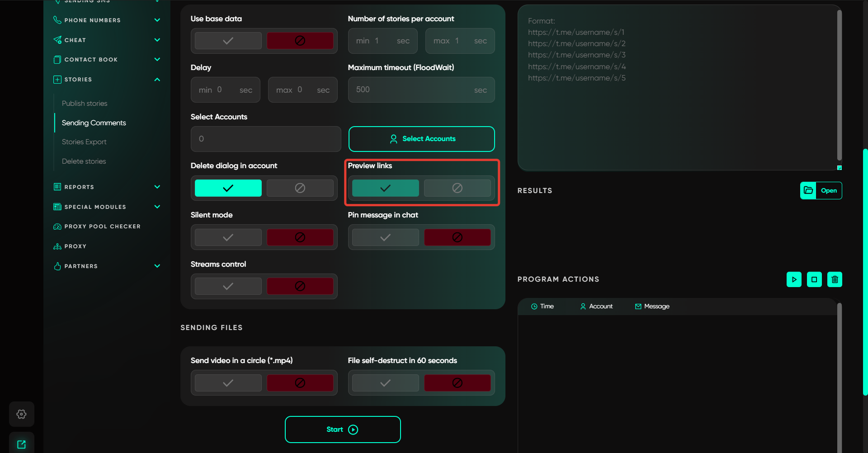Click the trash icon in Program Actions
The image size is (868, 453).
click(x=835, y=279)
